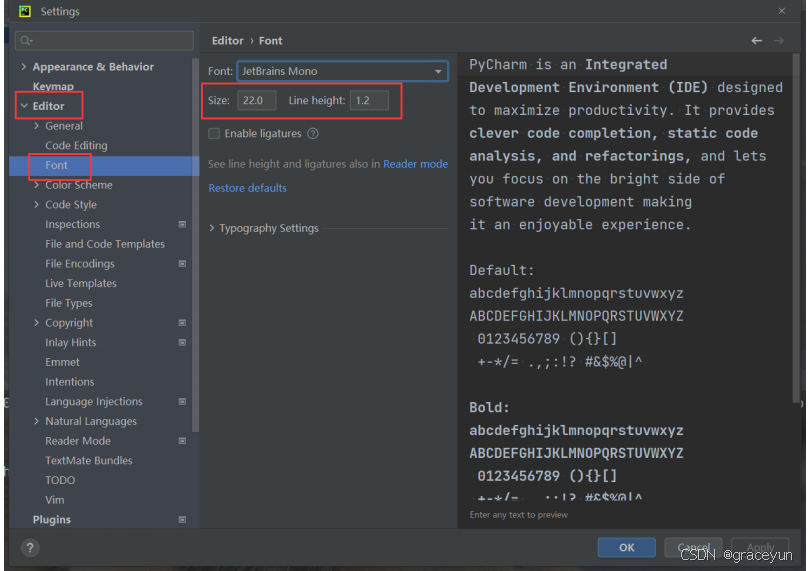Expand the Color Scheme chevron
This screenshot has height=571, width=809.
point(36,185)
